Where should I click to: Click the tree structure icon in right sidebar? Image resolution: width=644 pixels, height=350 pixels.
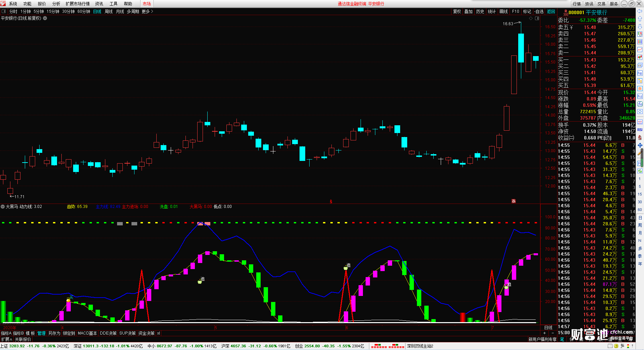(640, 81)
